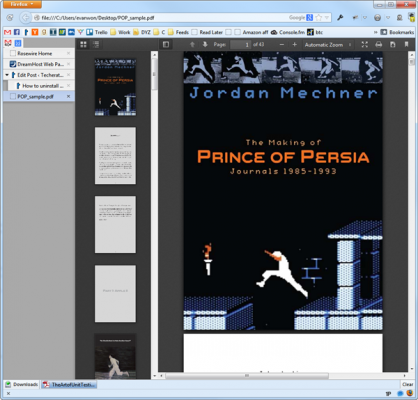The width and height of the screenshot is (418, 400).
Task: Close the add-on bar with X
Action: pos(8,394)
